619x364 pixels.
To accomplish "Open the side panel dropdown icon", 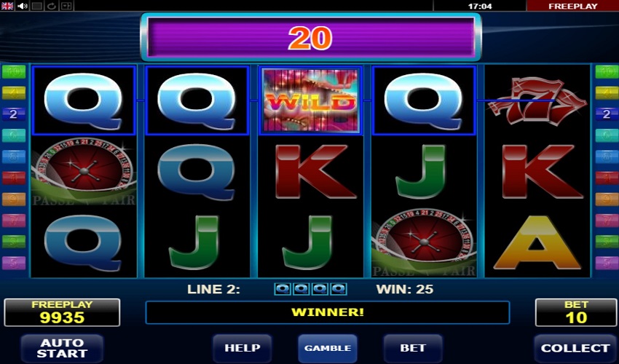I will pyautogui.click(x=66, y=6).
